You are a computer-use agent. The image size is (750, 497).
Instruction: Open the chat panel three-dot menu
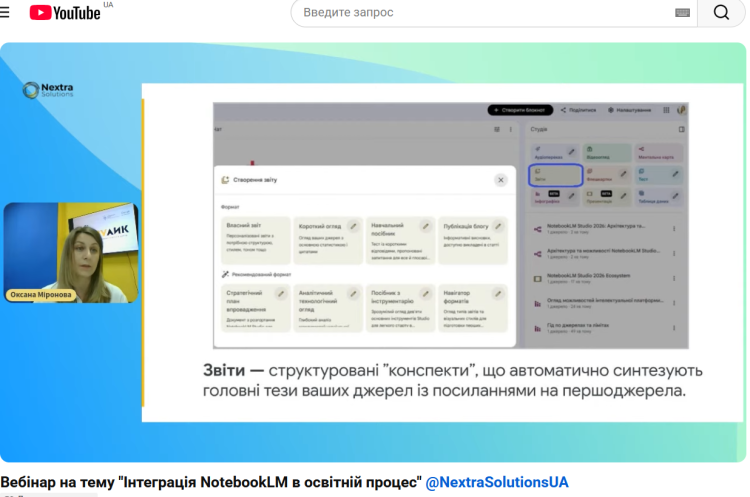click(511, 129)
